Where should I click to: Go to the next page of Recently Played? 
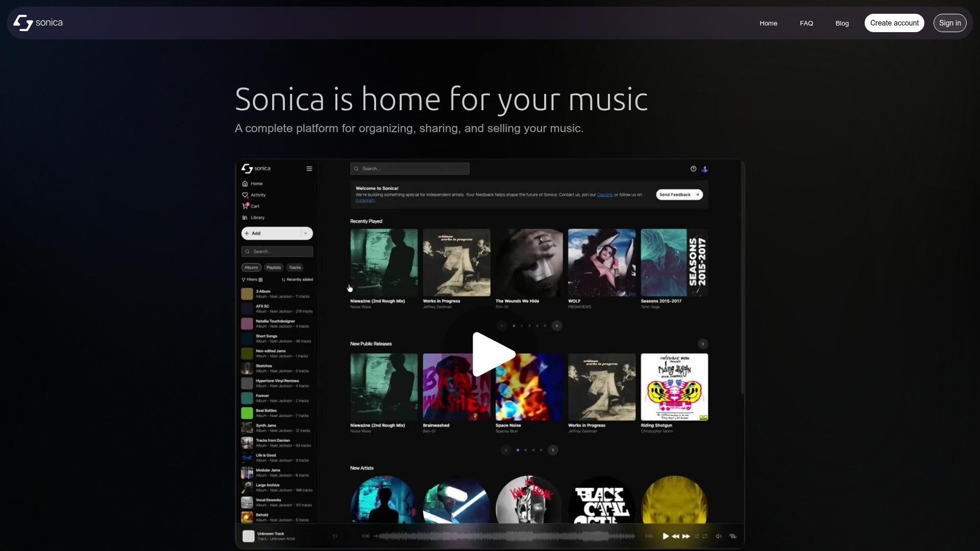[557, 325]
